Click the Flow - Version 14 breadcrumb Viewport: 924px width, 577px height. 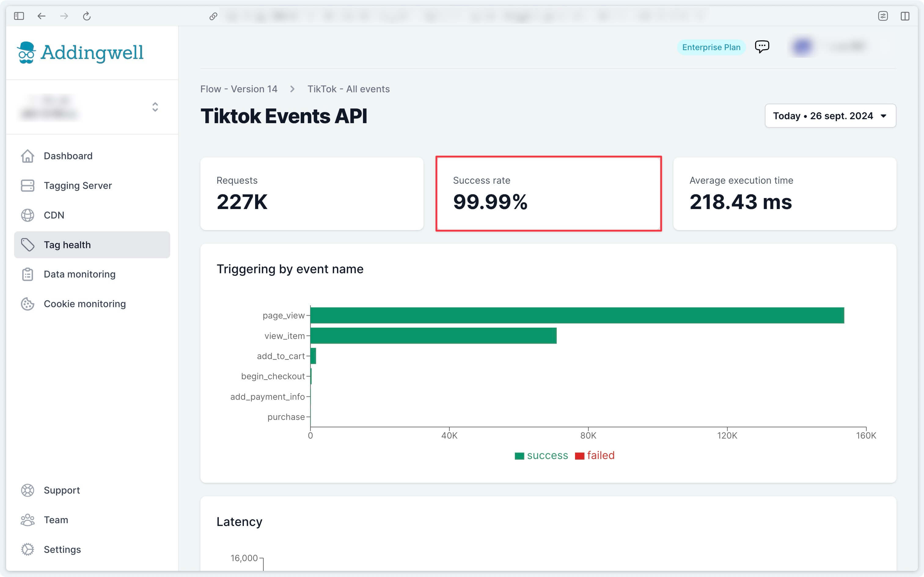tap(239, 89)
